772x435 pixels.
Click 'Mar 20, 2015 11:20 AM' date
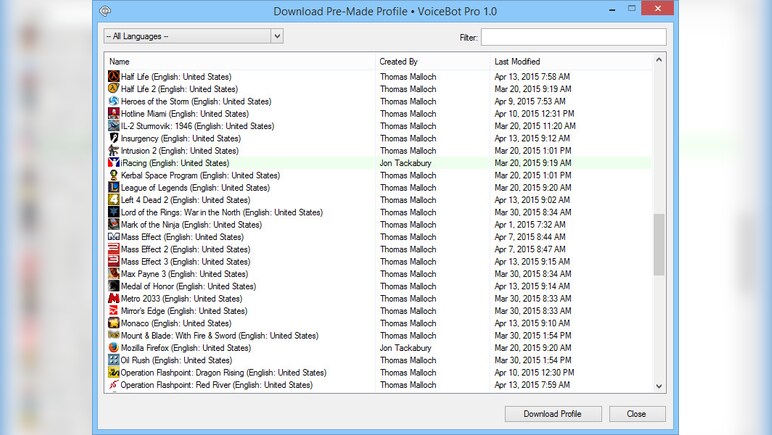[x=535, y=126]
